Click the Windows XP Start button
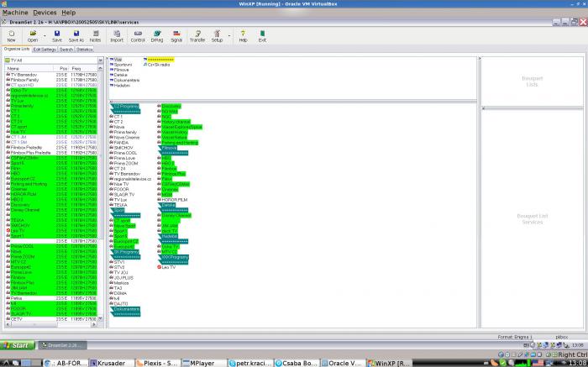Screen dimensions: 588x367 (x=18, y=345)
